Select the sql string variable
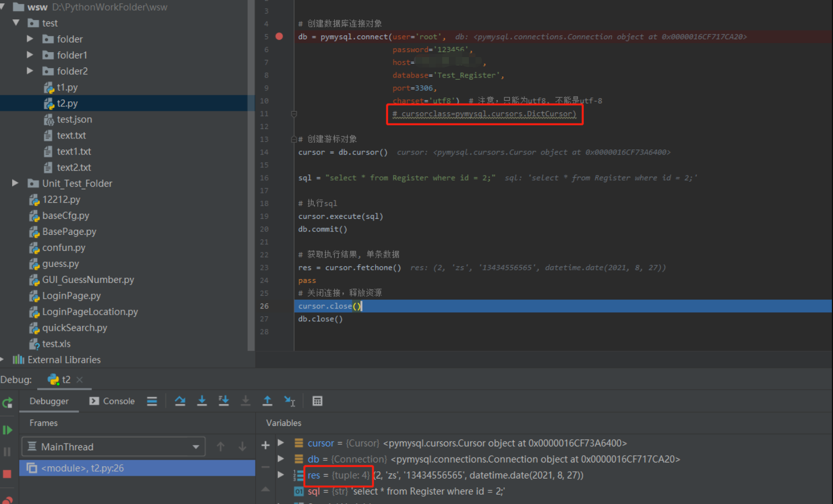Image resolution: width=833 pixels, height=504 pixels. [399, 491]
